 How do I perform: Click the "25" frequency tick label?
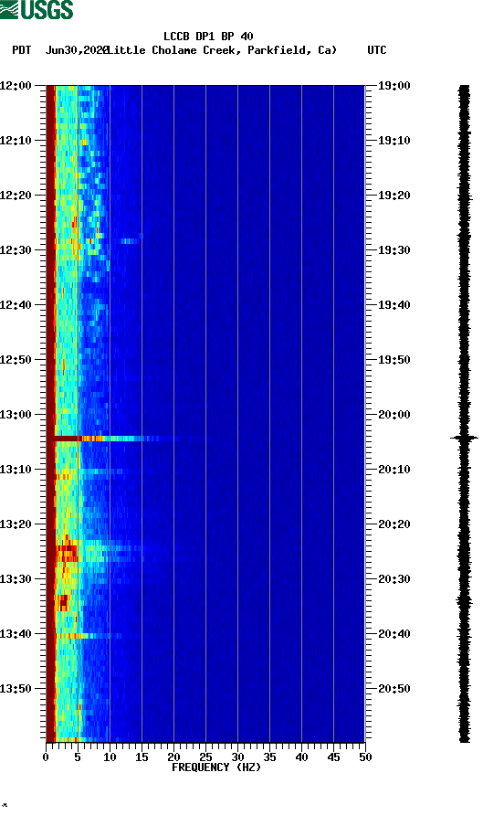coord(205,757)
